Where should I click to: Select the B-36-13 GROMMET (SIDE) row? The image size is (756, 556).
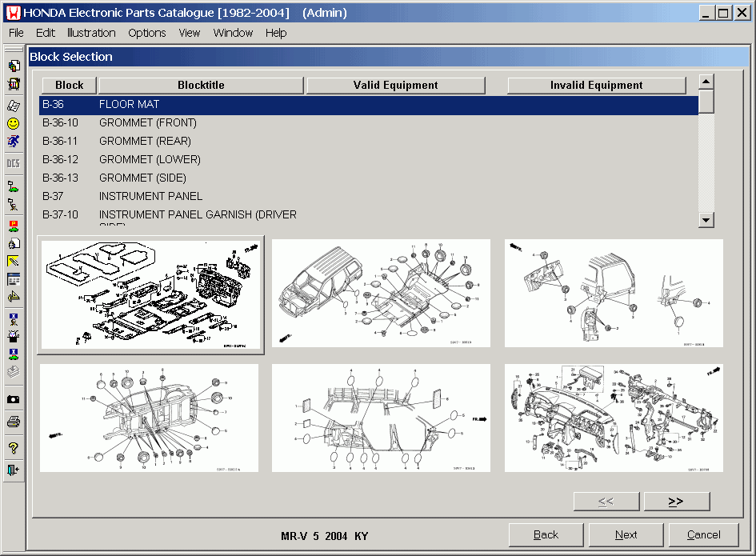click(x=368, y=178)
